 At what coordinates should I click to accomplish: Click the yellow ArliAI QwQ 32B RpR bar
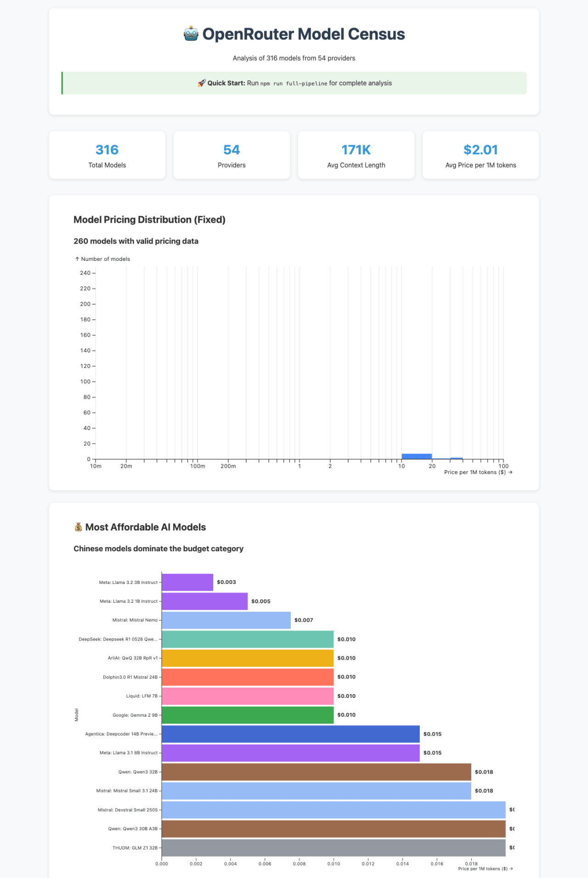pyautogui.click(x=248, y=658)
